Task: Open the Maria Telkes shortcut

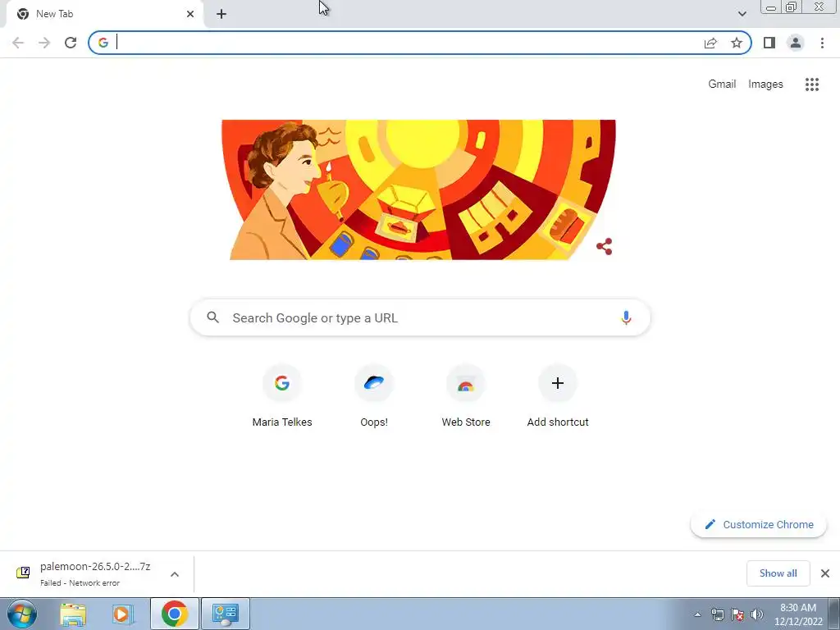Action: [x=282, y=396]
